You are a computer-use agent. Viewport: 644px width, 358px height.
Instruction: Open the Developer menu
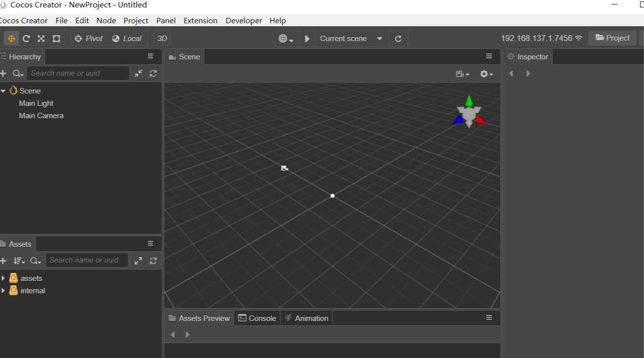click(244, 20)
